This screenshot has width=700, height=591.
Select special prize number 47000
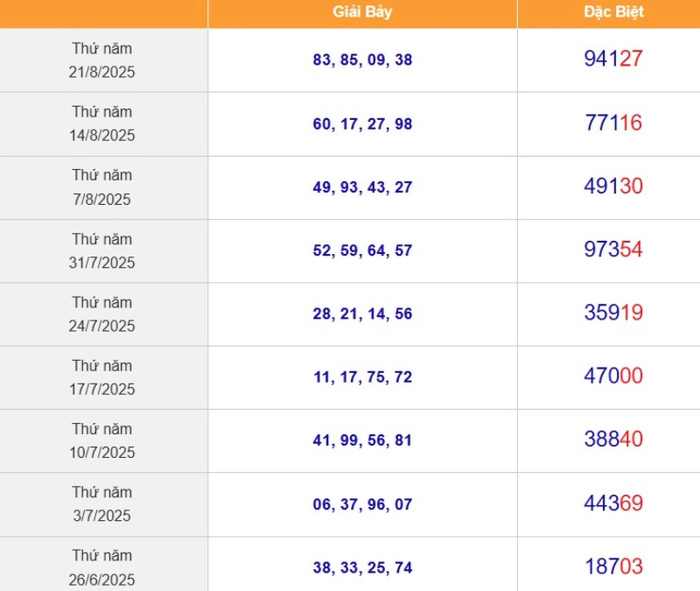pos(613,376)
